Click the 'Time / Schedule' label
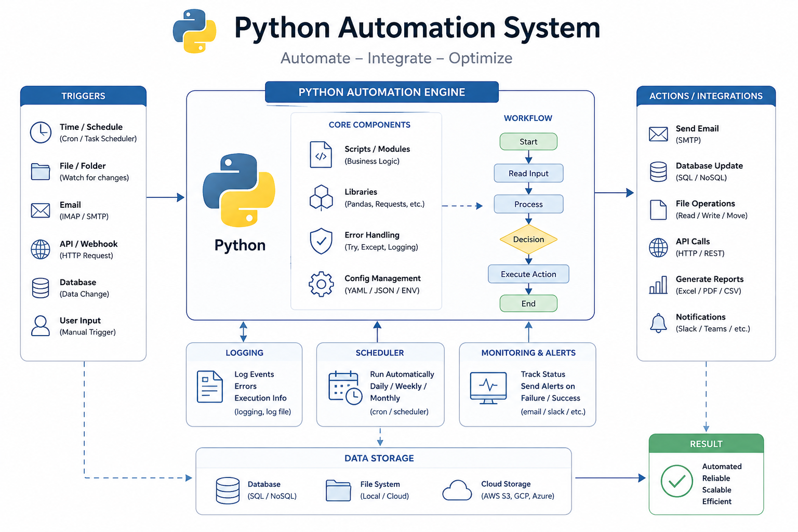The image size is (798, 532). click(91, 127)
